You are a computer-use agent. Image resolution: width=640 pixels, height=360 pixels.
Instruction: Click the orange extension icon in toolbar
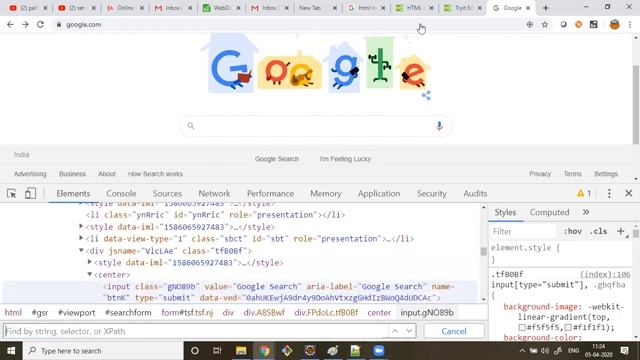(578, 24)
